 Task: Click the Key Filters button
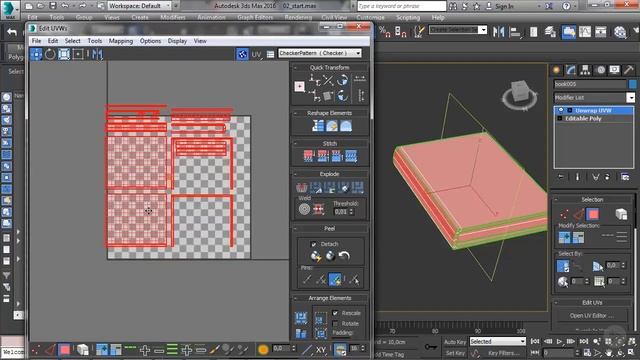coord(504,353)
